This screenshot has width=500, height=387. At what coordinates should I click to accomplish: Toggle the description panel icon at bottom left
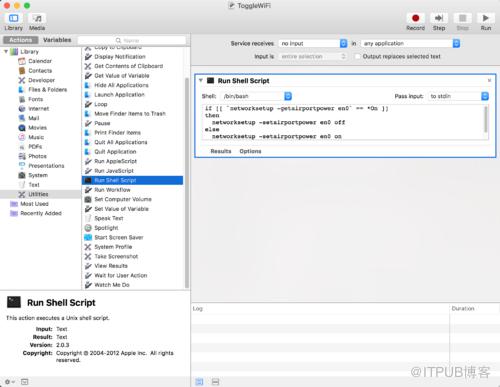(x=24, y=382)
